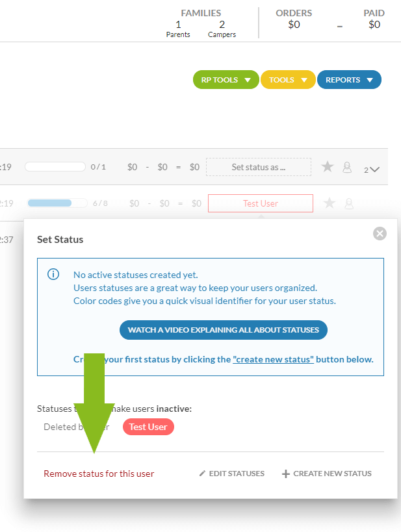Click the person icon in the Test User row
This screenshot has height=532, width=401.
[349, 203]
